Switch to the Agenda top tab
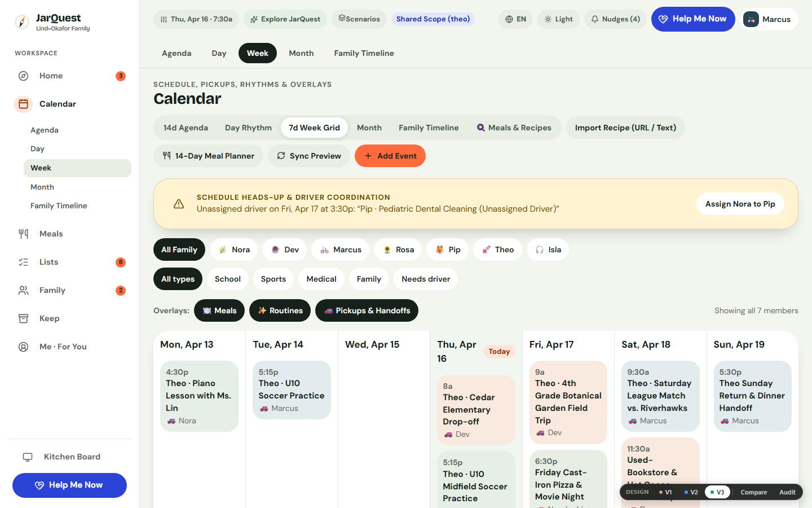Screen dimensions: 812x508 click(176, 53)
